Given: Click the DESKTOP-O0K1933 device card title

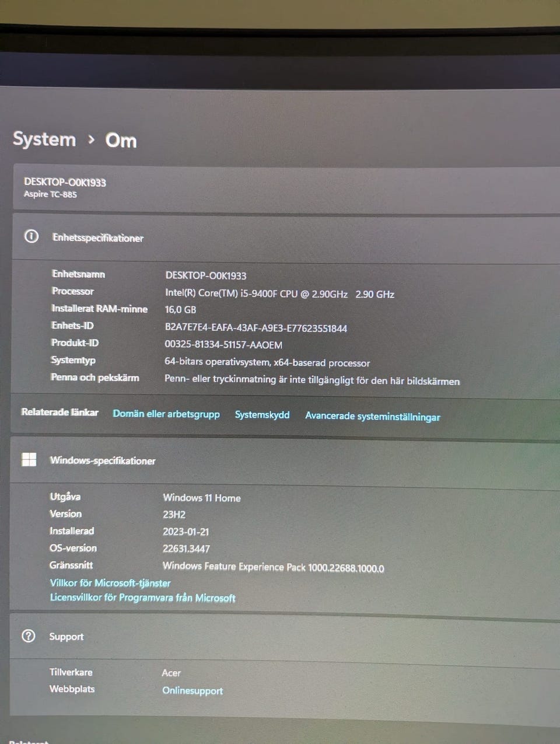Looking at the screenshot, I should pyautogui.click(x=65, y=182).
